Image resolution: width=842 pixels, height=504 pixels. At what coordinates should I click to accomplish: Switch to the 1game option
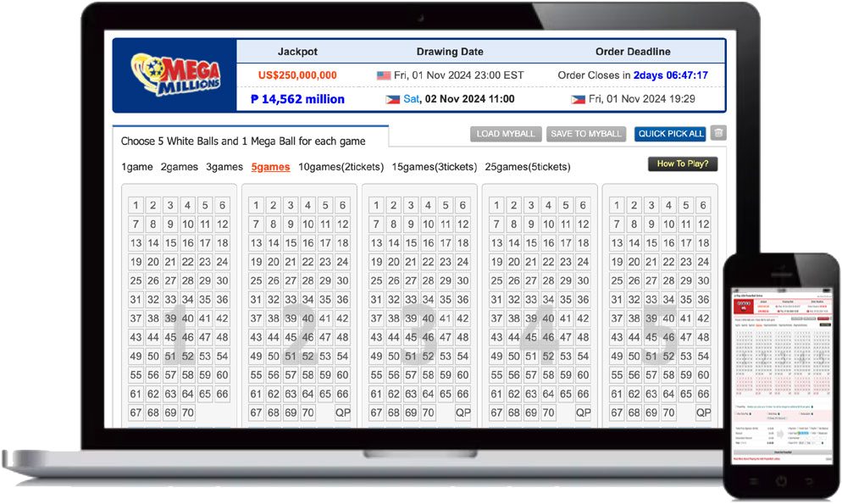[x=136, y=167]
